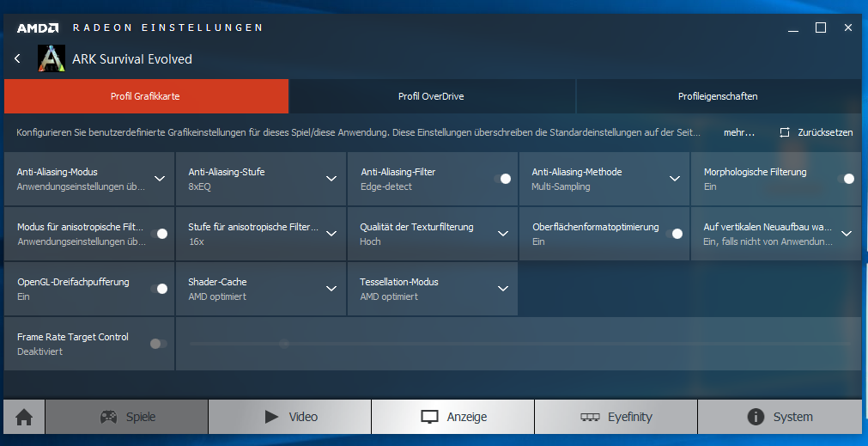Screen dimensions: 868x446
Task: Open Anzeige section with monitor icon
Action: [x=452, y=417]
